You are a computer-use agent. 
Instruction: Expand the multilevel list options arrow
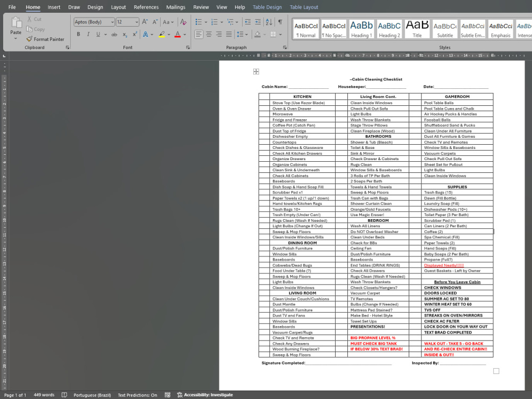click(237, 22)
